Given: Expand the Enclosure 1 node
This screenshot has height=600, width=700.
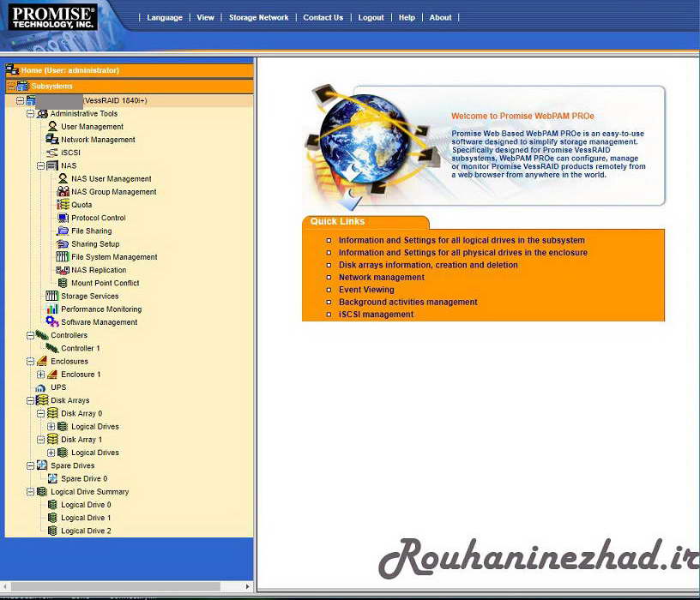Looking at the screenshot, I should [40, 375].
